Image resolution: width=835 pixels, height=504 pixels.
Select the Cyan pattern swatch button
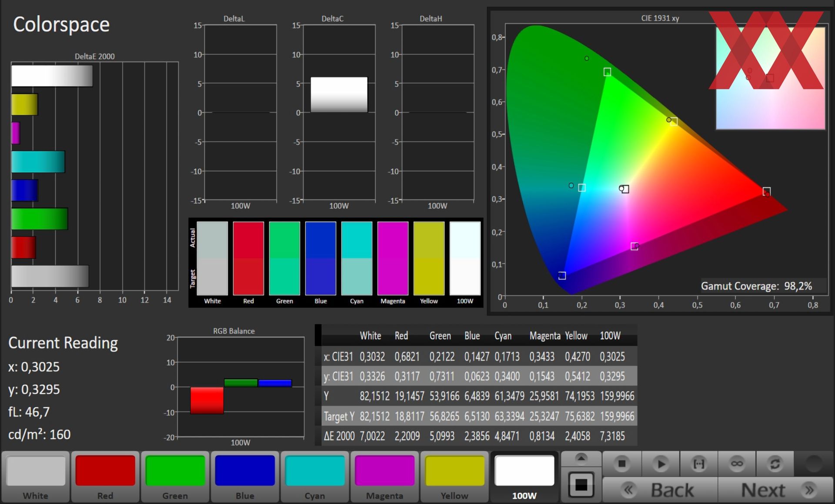315,477
